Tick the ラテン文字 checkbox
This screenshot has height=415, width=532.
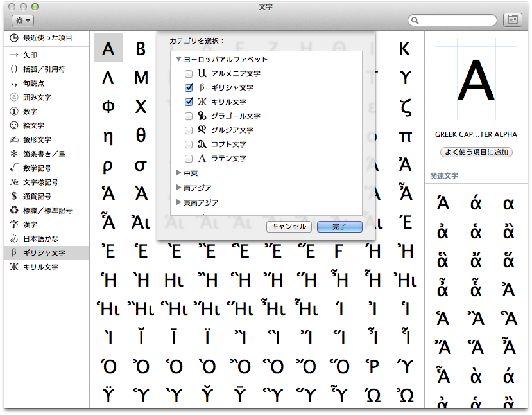(x=189, y=159)
